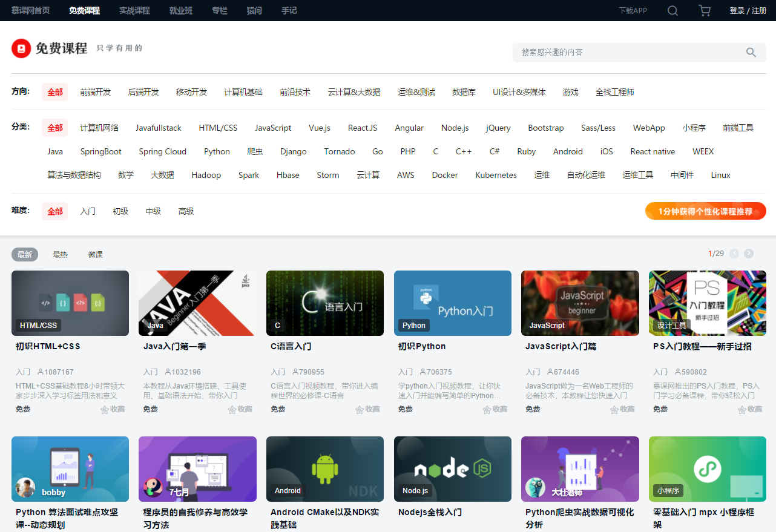The height and width of the screenshot is (532, 776).
Task: Click 登录 / 注册 link
Action: tap(748, 10)
